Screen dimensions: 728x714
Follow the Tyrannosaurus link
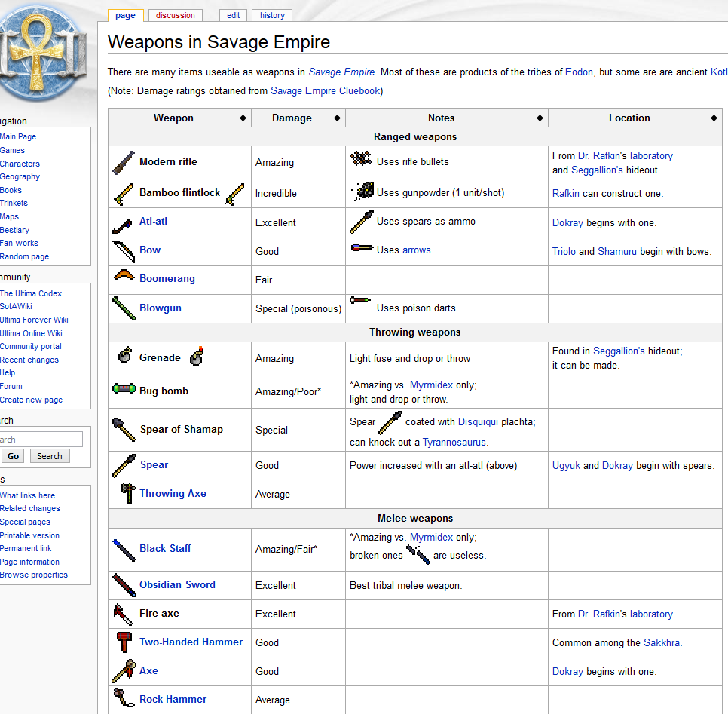click(x=454, y=443)
